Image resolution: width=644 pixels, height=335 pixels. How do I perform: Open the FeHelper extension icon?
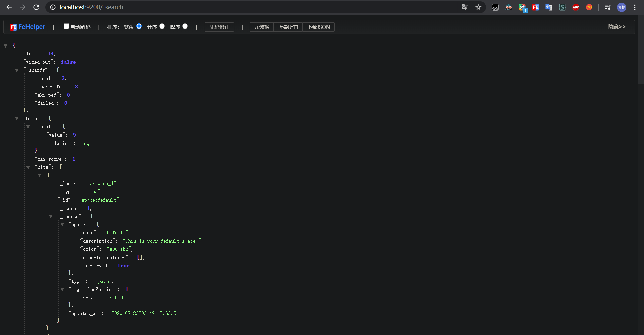536,7
